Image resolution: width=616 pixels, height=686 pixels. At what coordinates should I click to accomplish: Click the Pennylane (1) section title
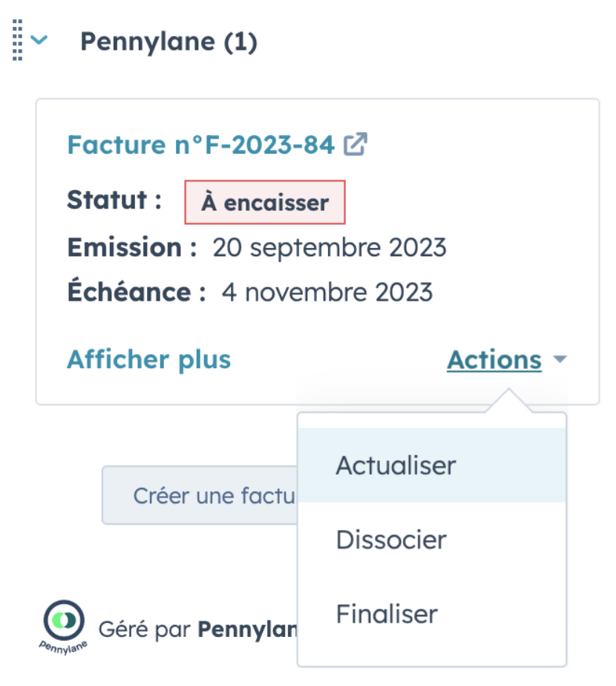(x=169, y=42)
